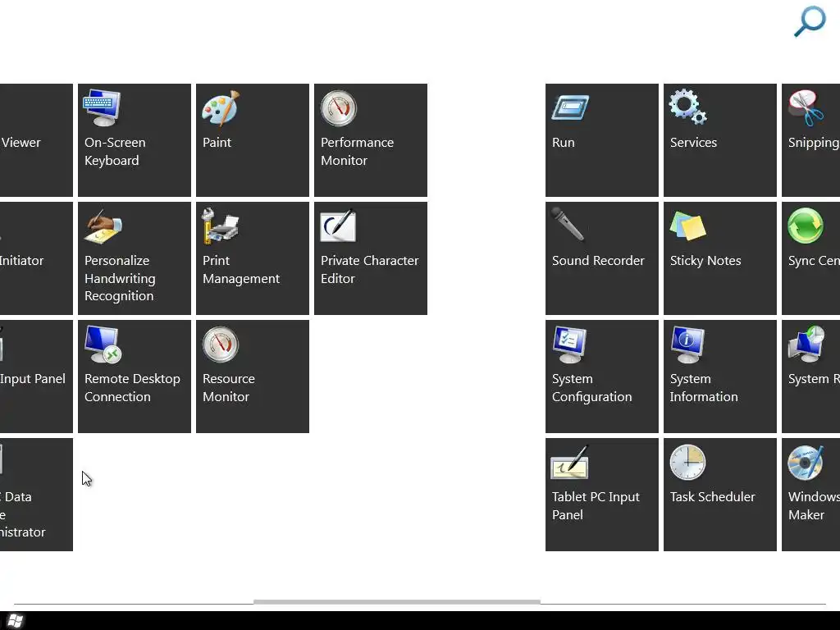Open System Information icon
Screen dimensions: 840x630
coord(688,345)
